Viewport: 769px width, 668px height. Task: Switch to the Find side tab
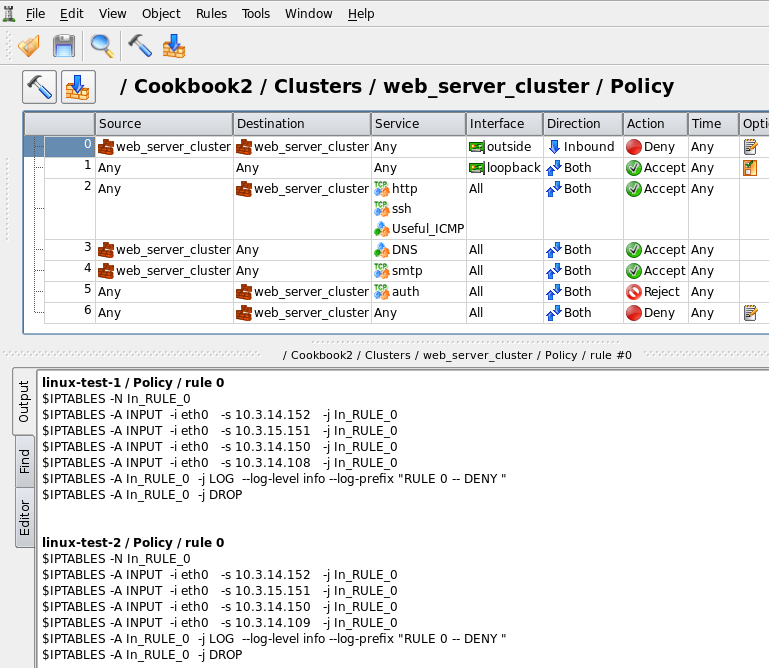[24, 461]
